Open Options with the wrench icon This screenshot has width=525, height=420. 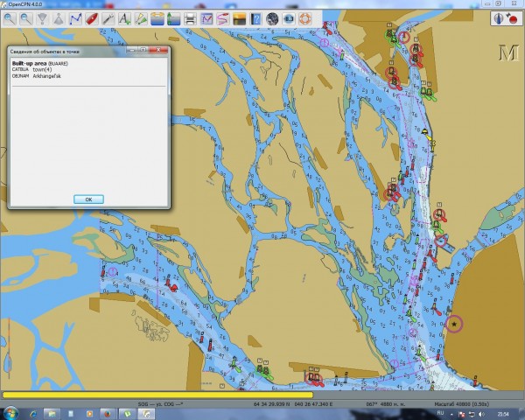click(x=108, y=17)
